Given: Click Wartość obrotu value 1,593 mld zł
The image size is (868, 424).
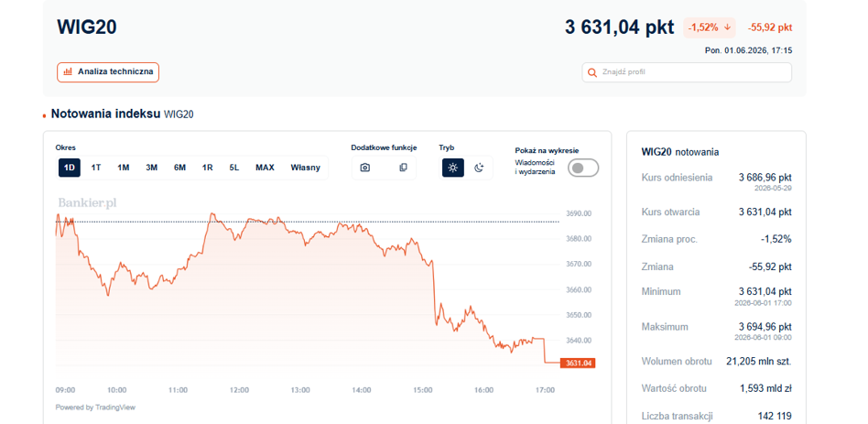Looking at the screenshot, I should [765, 388].
